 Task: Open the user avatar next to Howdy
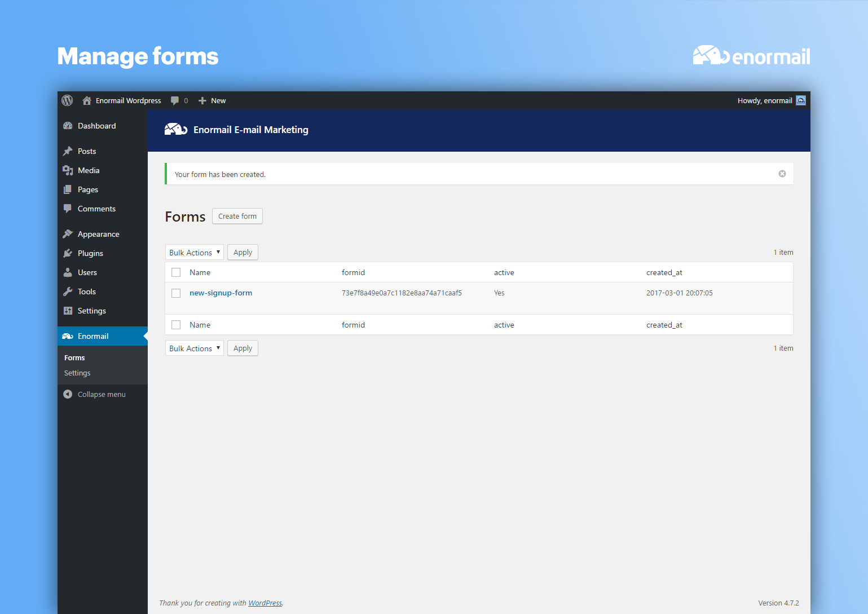(x=800, y=100)
